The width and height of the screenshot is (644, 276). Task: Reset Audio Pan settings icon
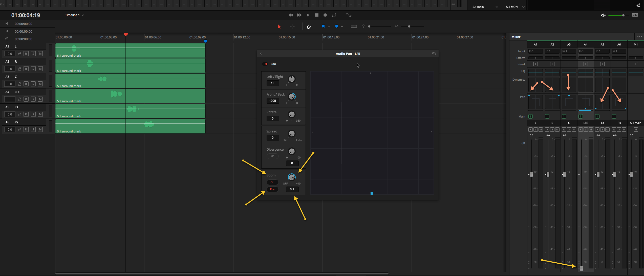click(x=434, y=54)
